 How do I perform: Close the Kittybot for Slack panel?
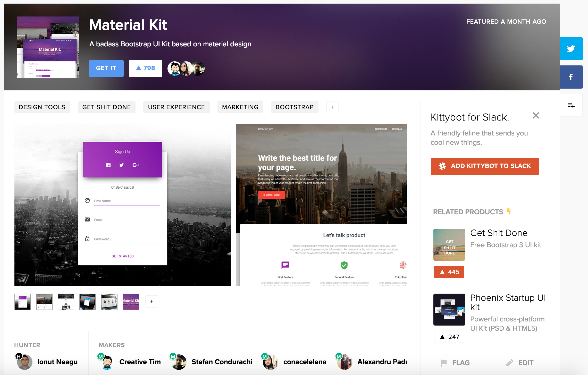[x=536, y=115]
